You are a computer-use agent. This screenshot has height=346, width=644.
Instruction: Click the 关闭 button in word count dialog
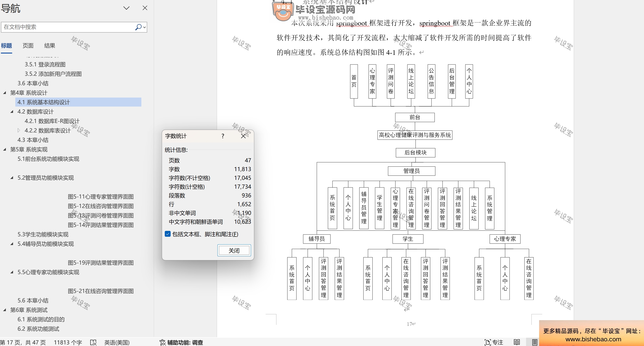click(x=234, y=250)
